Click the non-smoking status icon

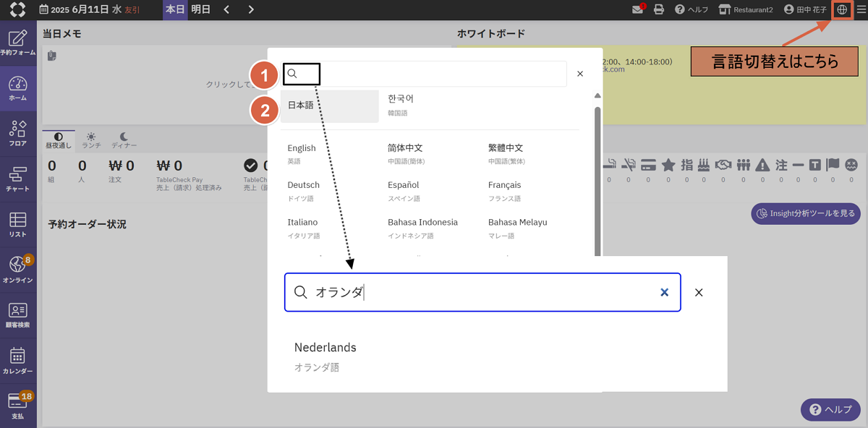[629, 164]
